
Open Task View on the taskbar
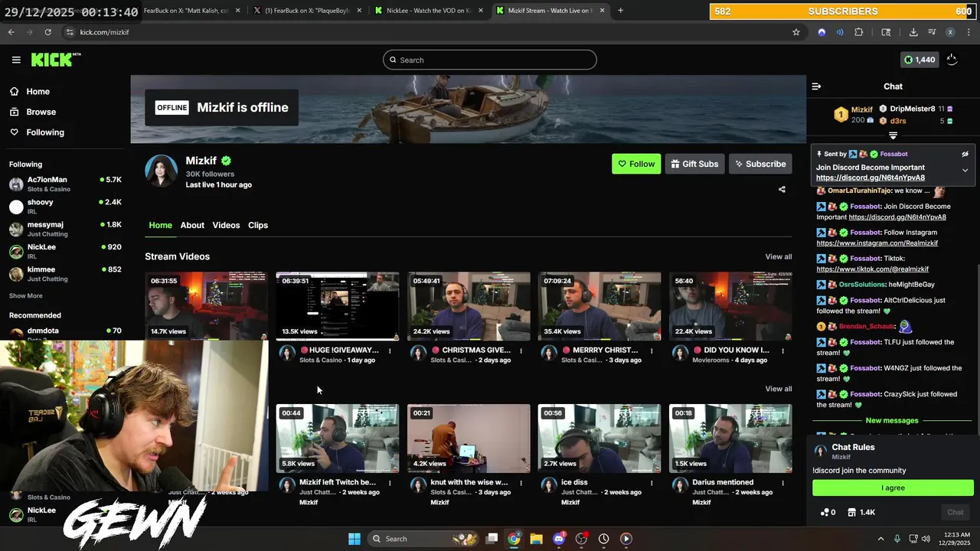point(492,539)
